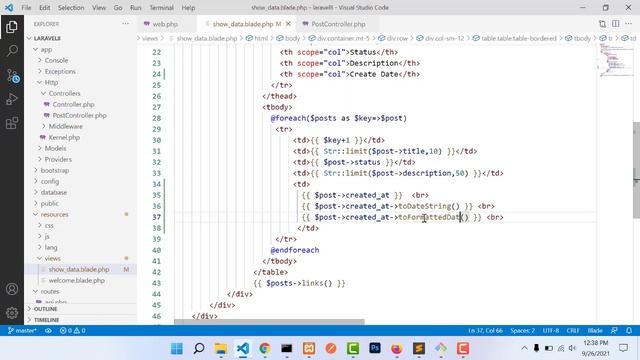640x360 pixels.
Task: Change encoding via UTF-8 indicator
Action: (x=551, y=331)
